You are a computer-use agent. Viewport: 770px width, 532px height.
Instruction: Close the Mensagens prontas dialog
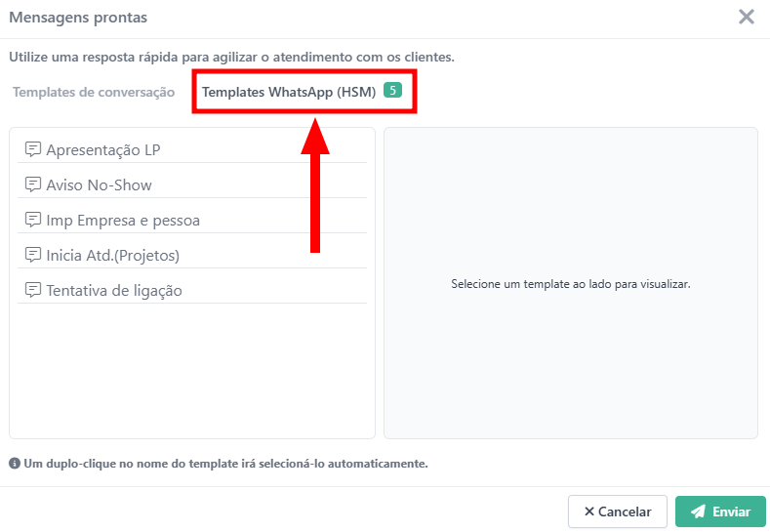point(747,17)
